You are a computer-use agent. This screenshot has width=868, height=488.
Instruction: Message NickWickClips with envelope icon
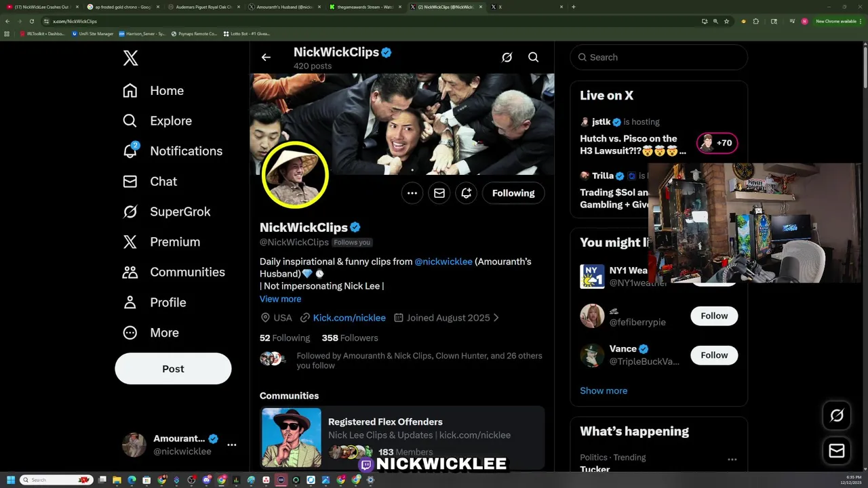tap(439, 193)
